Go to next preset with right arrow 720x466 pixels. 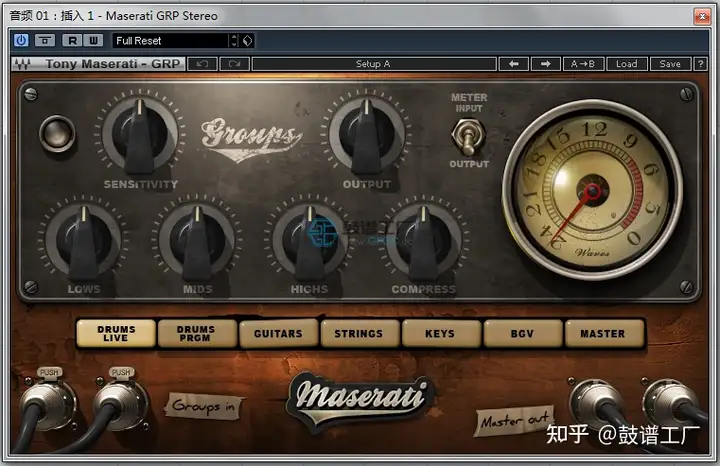[546, 64]
